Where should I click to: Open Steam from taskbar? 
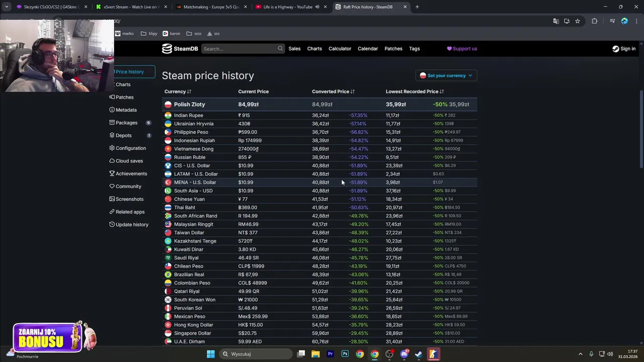(x=419, y=354)
